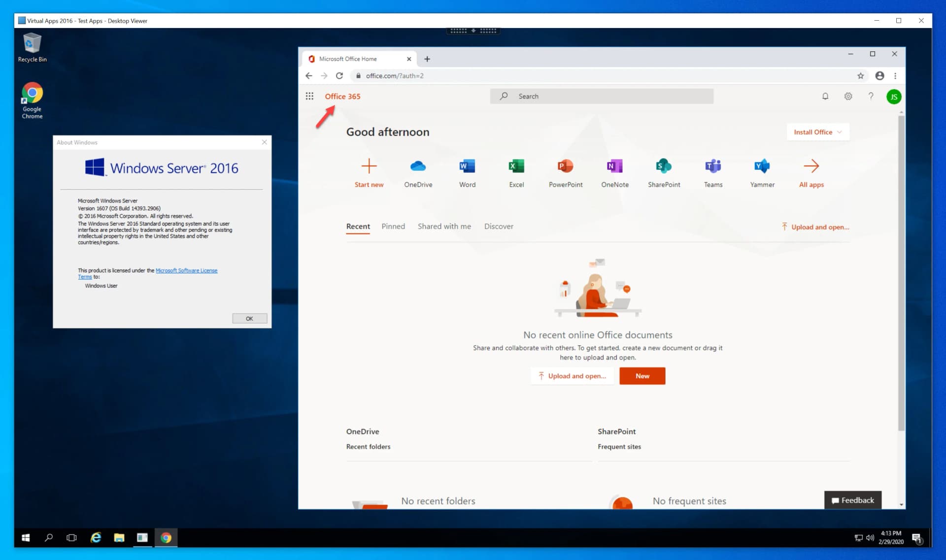Go back in Chrome

click(309, 76)
